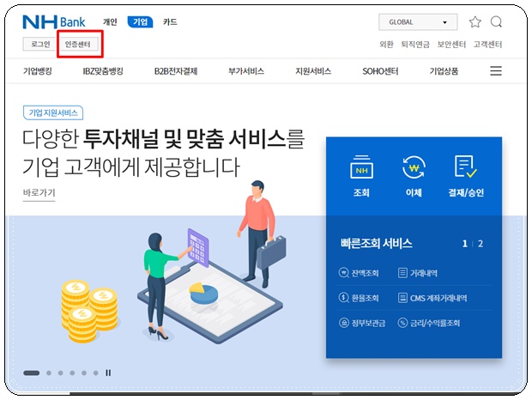
Task: Open the 부가서비스 menu
Action: pyautogui.click(x=246, y=71)
